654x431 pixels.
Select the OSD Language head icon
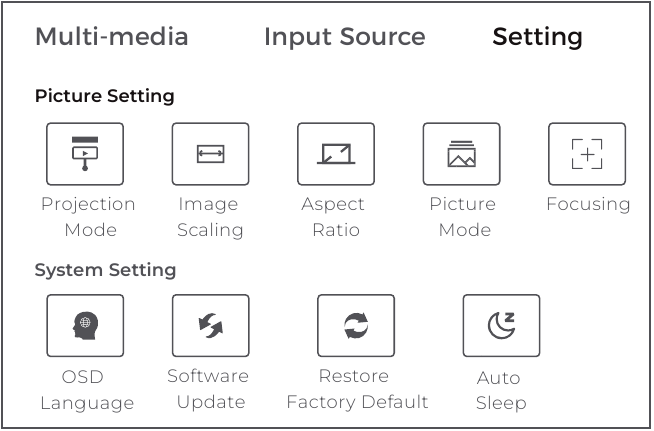click(85, 326)
